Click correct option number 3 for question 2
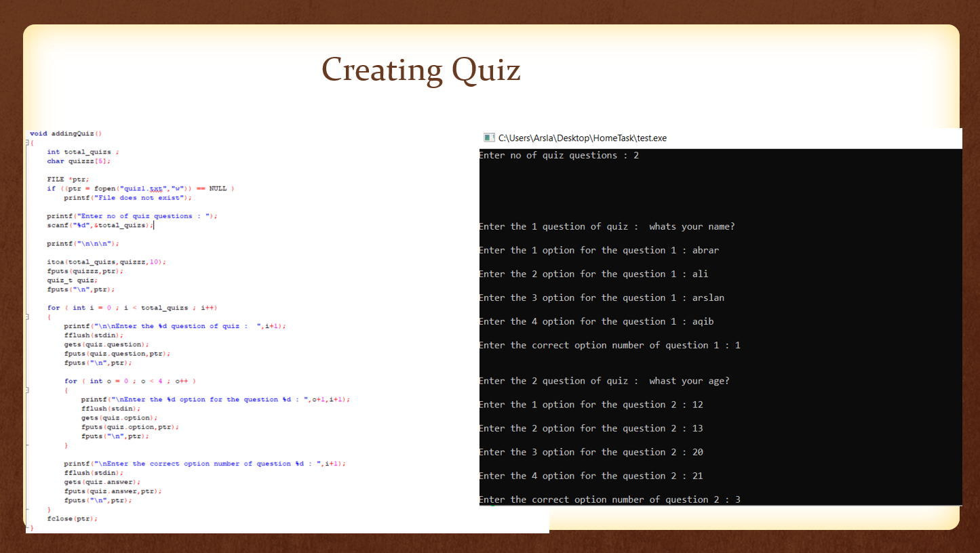 click(x=609, y=499)
